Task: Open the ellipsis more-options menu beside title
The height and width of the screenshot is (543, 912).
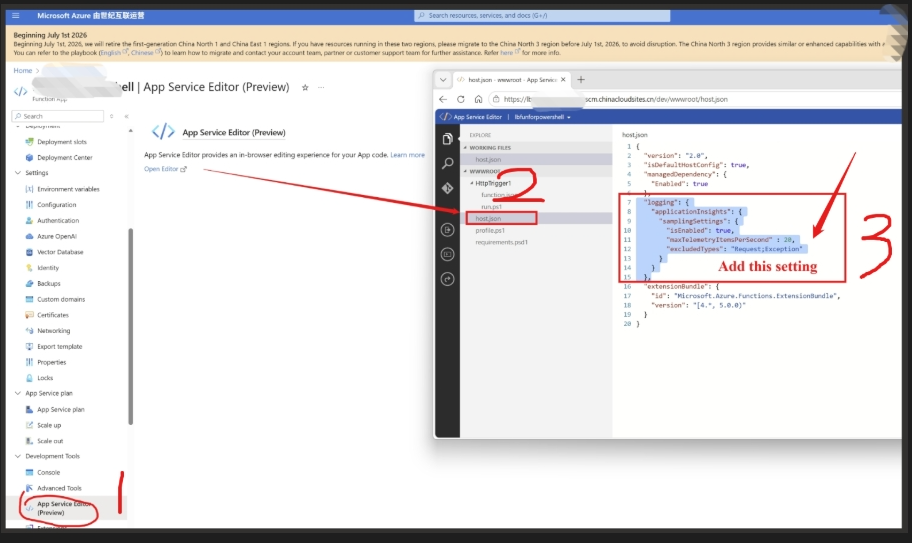Action: [x=321, y=87]
